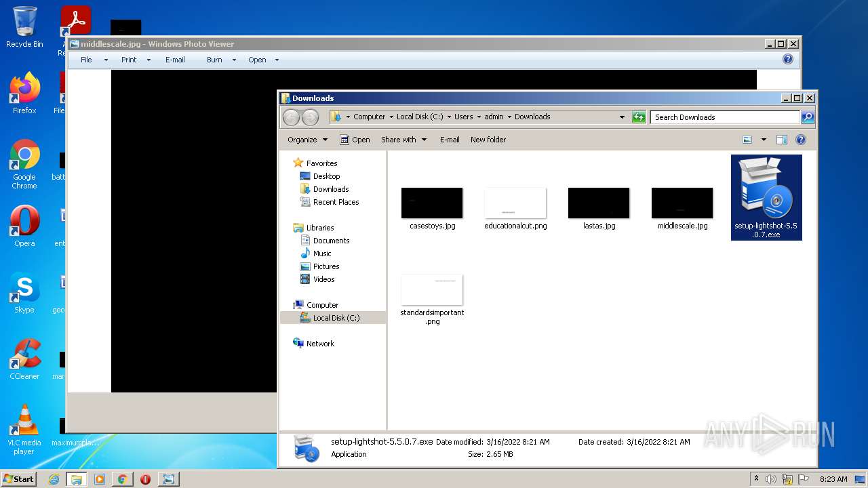Screen dimensions: 868x488
Task: Open Recycle Bin desktop icon
Action: (24, 27)
